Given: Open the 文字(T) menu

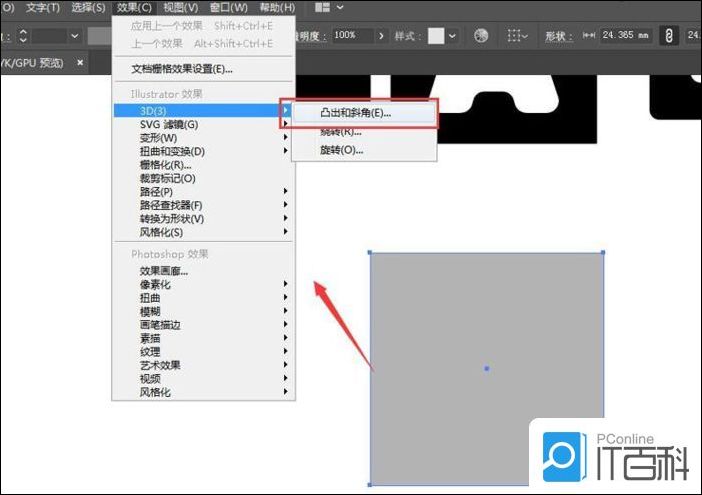Looking at the screenshot, I should click(x=43, y=8).
